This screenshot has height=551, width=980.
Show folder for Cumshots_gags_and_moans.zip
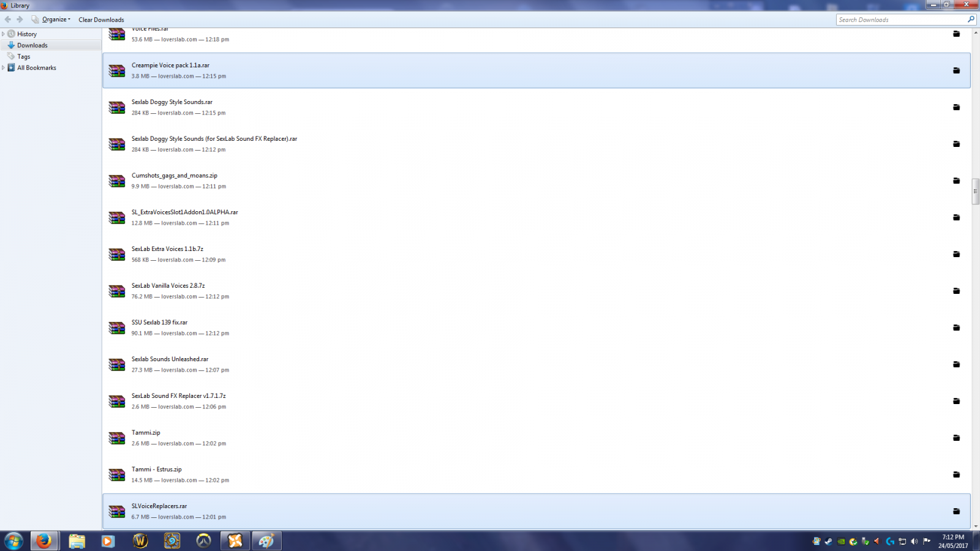coord(956,181)
